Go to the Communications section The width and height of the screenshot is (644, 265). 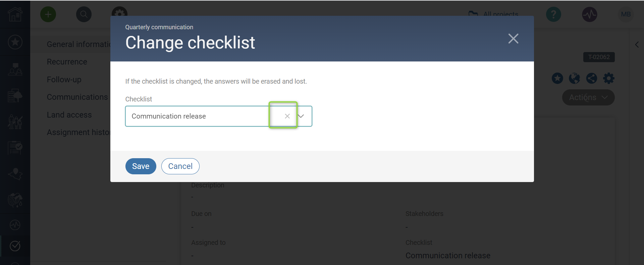click(77, 97)
